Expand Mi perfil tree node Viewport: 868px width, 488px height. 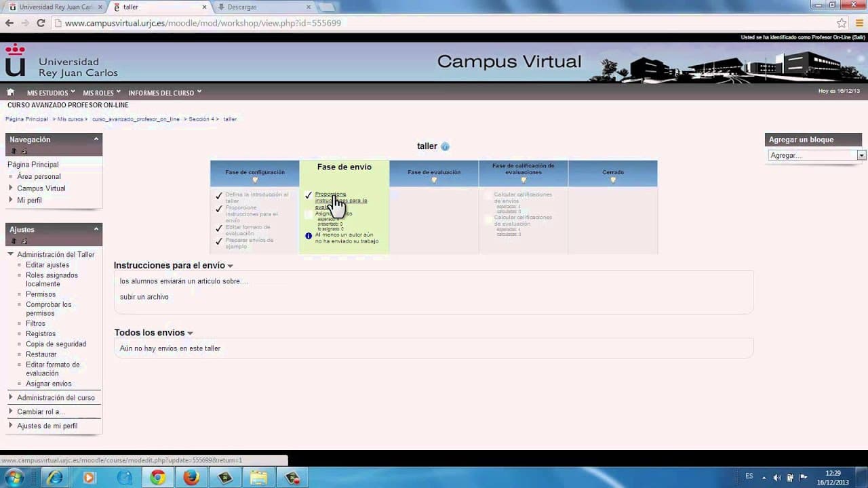click(x=11, y=200)
